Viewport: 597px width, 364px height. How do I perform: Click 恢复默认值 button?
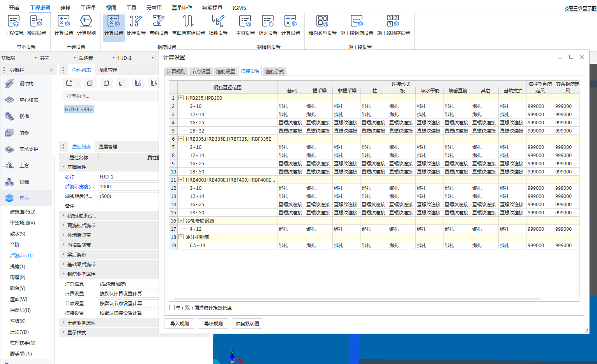pyautogui.click(x=247, y=324)
